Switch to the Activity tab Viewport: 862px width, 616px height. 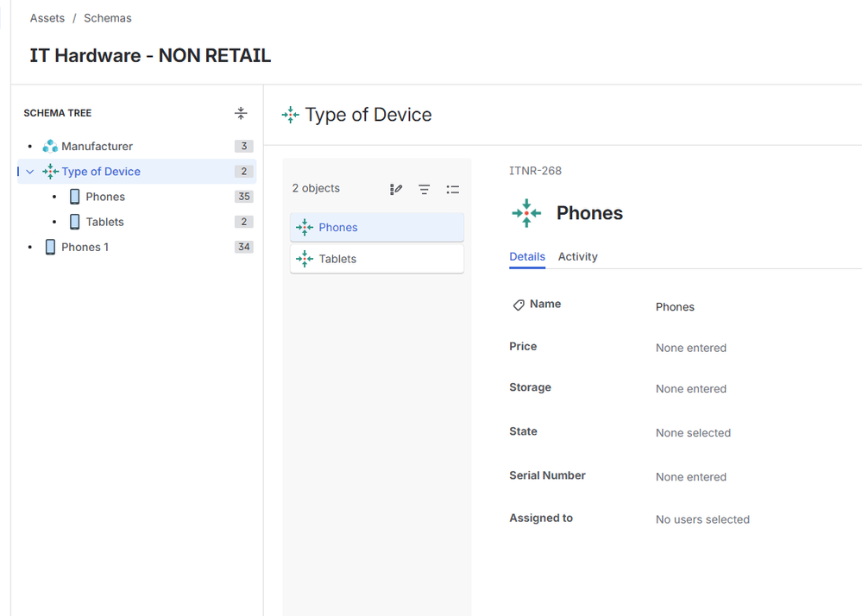(x=577, y=256)
